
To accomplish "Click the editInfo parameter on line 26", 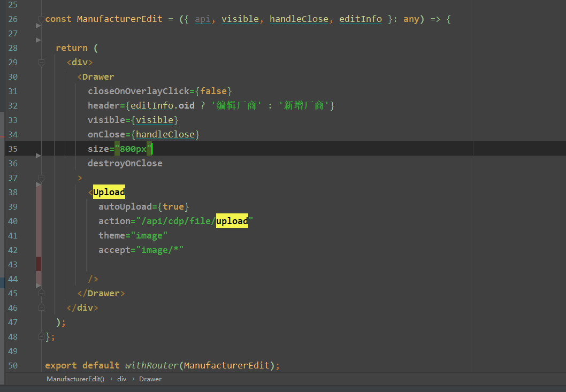I will 361,19.
